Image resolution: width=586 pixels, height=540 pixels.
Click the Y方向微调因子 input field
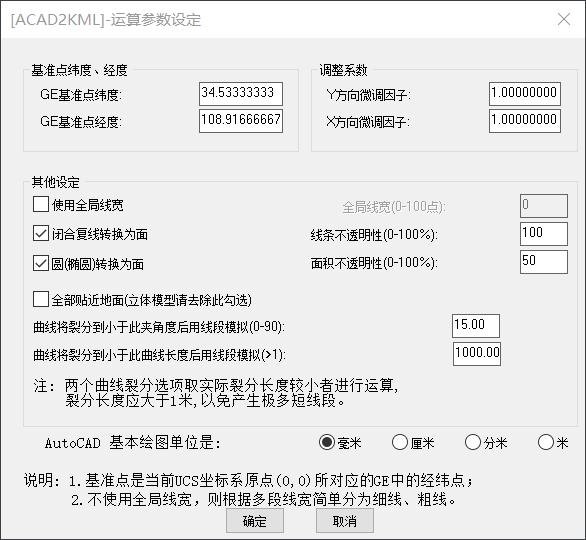point(525,94)
